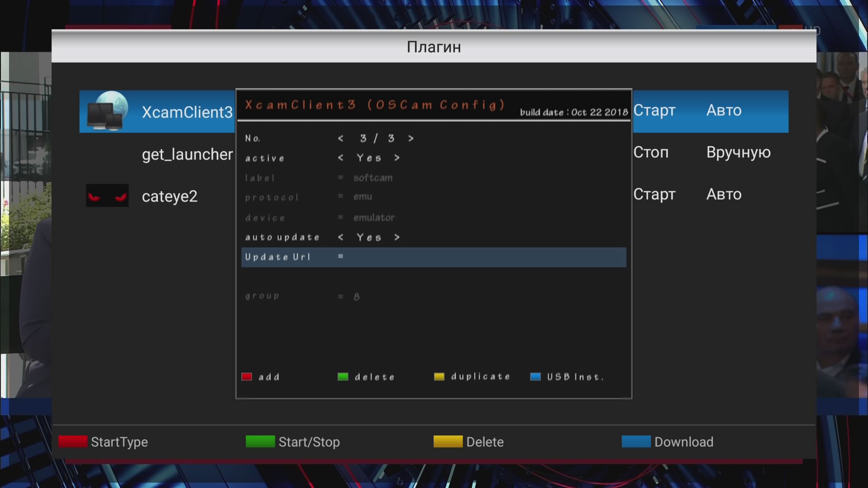Toggle the active Yes value
This screenshot has width=868, height=488.
[369, 158]
